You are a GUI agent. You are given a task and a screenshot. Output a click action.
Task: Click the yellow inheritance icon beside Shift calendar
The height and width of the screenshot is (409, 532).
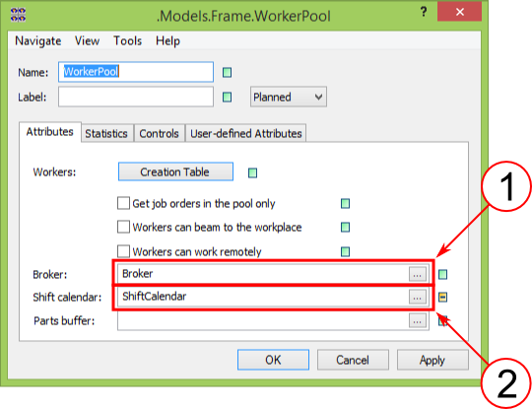pyautogui.click(x=442, y=298)
